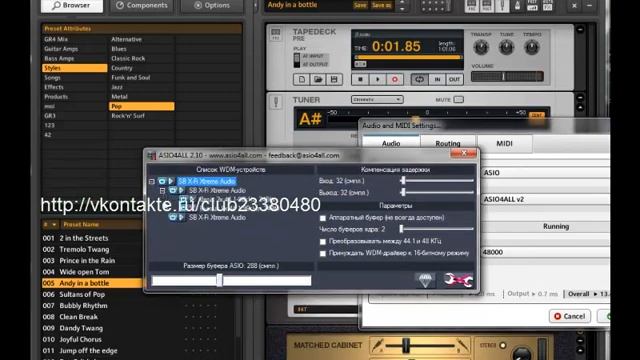The height and width of the screenshot is (360, 640).
Task: Click the Preset Name column header
Action: (x=81, y=224)
